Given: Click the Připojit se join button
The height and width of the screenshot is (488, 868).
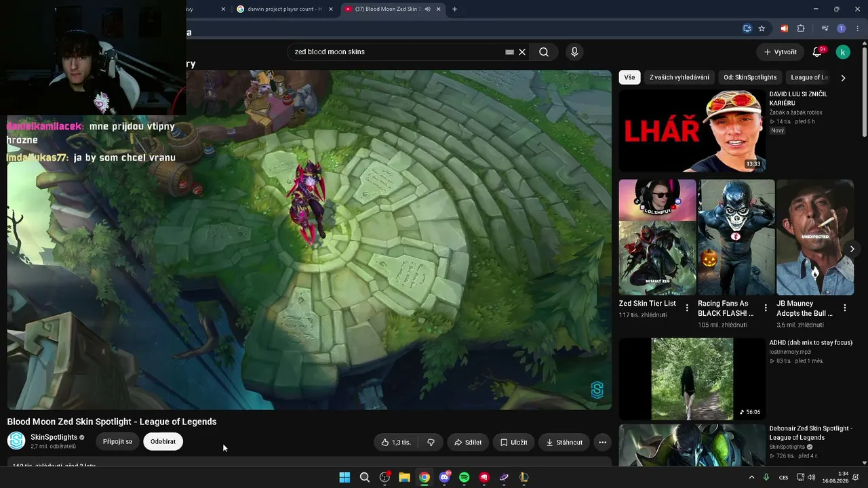Looking at the screenshot, I should coord(117,442).
